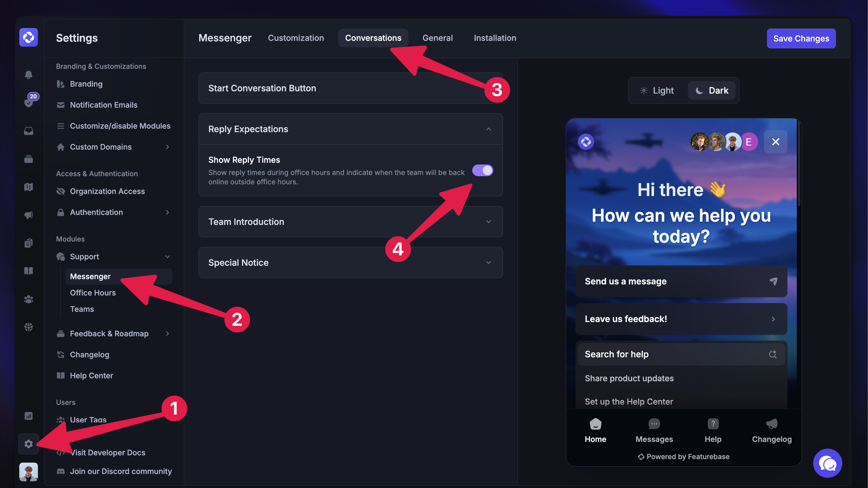This screenshot has height=488, width=868.
Task: Click the analytics chart icon in sidebar
Action: [29, 416]
